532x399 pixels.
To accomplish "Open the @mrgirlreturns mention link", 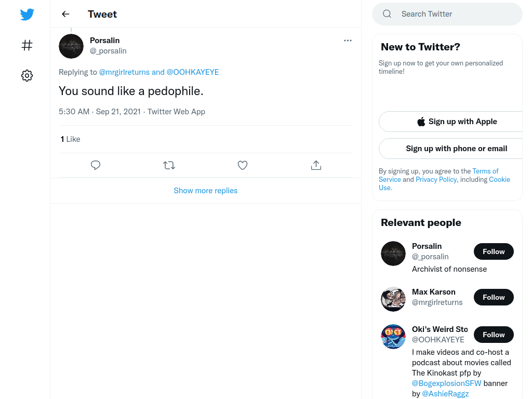I will pyautogui.click(x=124, y=72).
